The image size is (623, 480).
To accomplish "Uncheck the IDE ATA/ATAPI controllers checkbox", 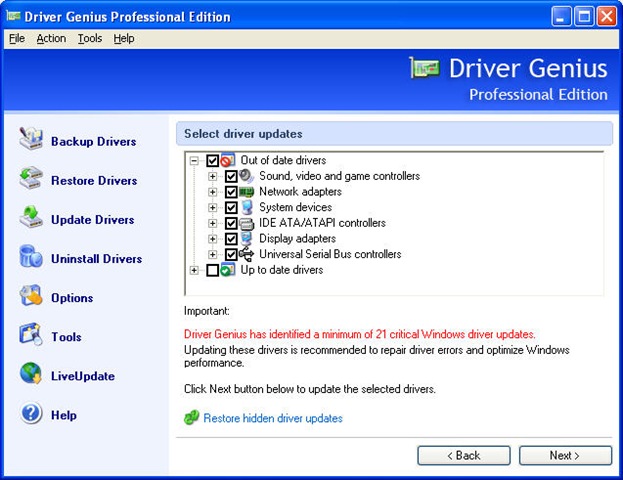I will pos(231,223).
